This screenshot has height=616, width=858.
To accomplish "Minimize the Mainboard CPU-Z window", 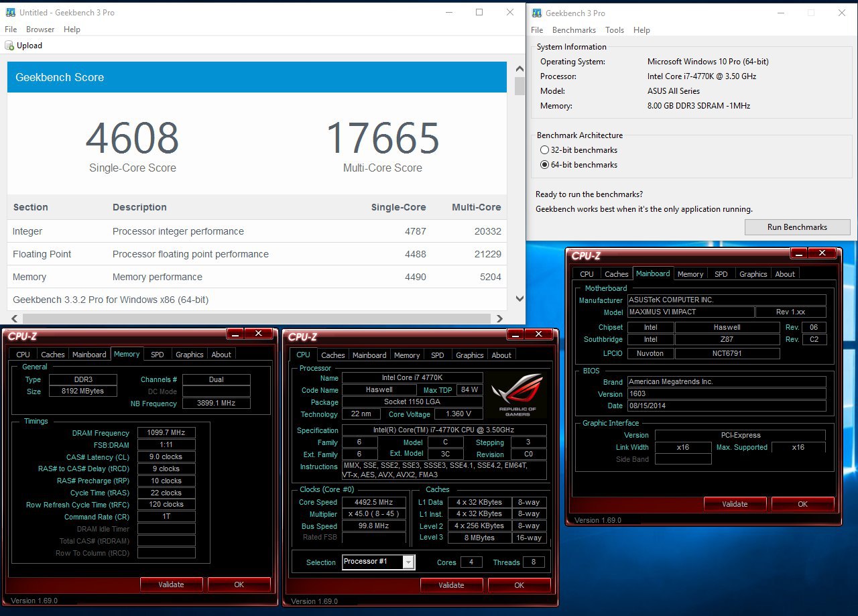I will (799, 253).
